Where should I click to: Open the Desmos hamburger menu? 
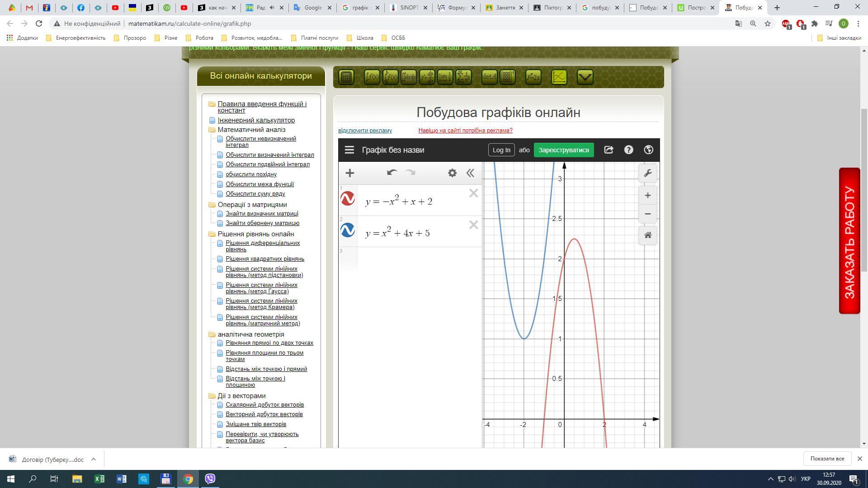tap(349, 150)
